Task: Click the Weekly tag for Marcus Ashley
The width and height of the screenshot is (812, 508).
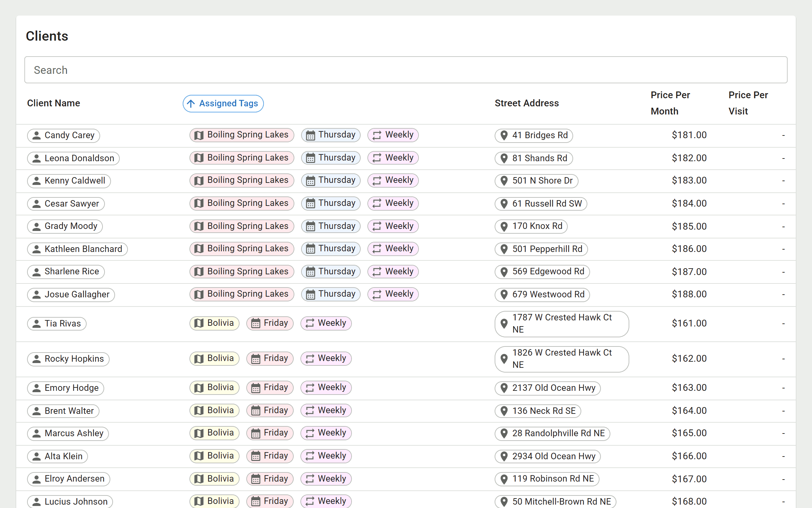Action: [326, 433]
